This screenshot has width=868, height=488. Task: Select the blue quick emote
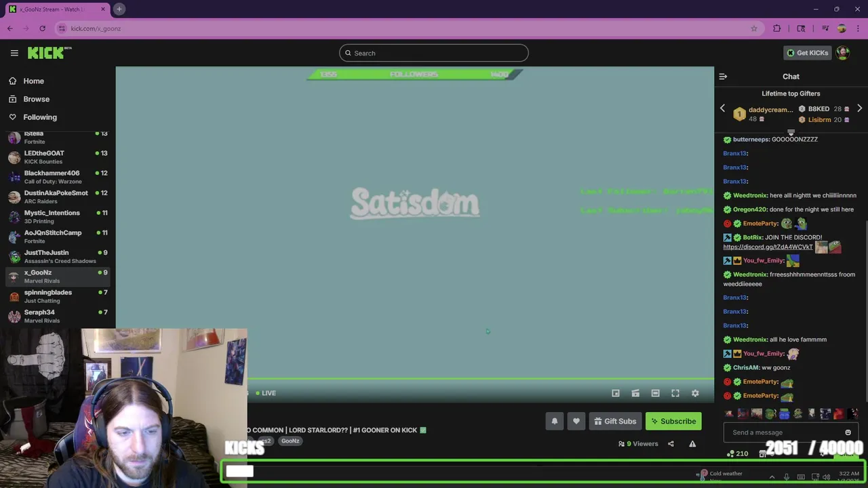[784, 413]
